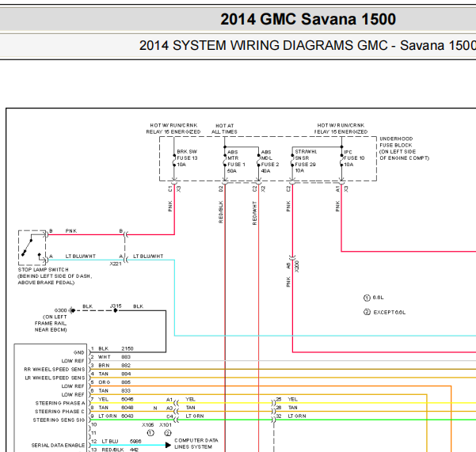
Task: Click the 'UNDERHOOD FUSE BLOCK' description
Action: click(x=404, y=148)
